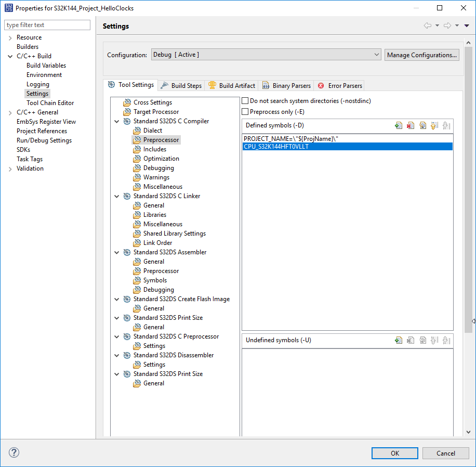This screenshot has width=476, height=467.
Task: Open the view menu dropdown arrow in header
Action: point(467,26)
